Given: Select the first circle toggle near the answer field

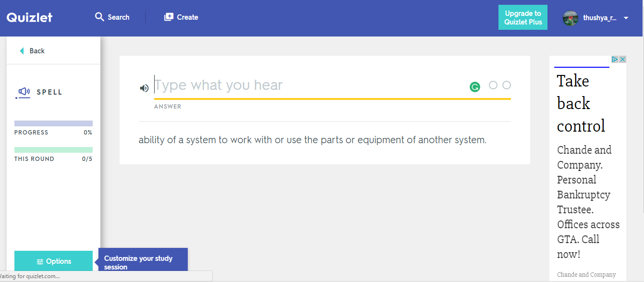Looking at the screenshot, I should pos(493,85).
